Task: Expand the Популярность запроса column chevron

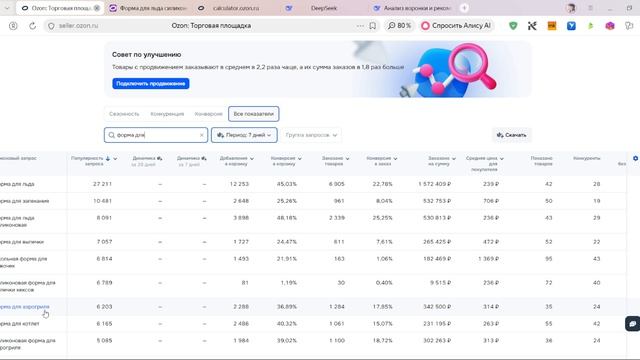Action: [x=115, y=158]
